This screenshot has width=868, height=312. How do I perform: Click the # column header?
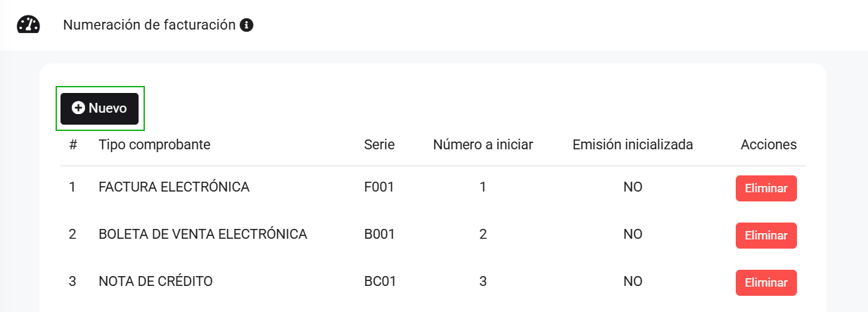tap(73, 144)
